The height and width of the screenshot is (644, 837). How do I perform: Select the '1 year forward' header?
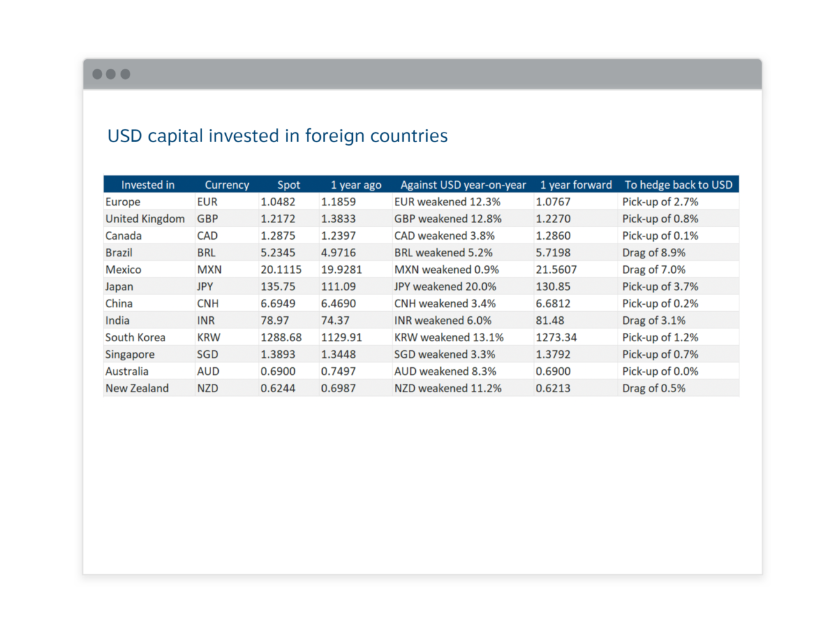coord(575,185)
